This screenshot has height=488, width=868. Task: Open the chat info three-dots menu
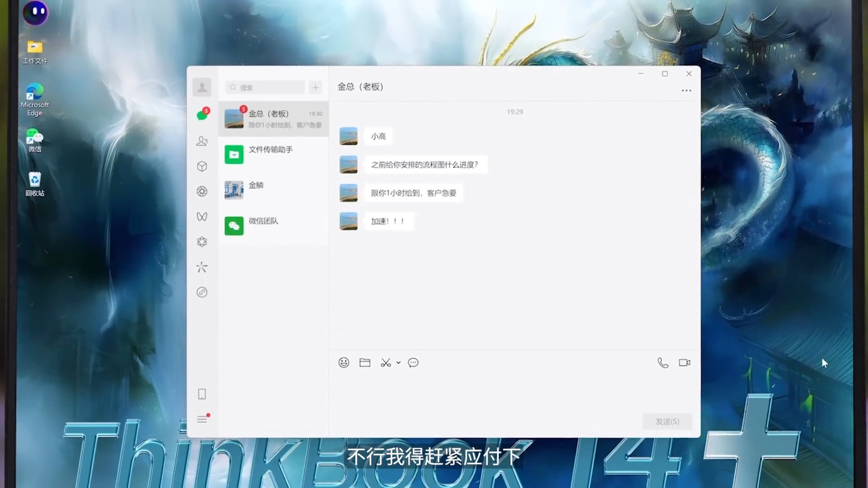click(x=686, y=91)
